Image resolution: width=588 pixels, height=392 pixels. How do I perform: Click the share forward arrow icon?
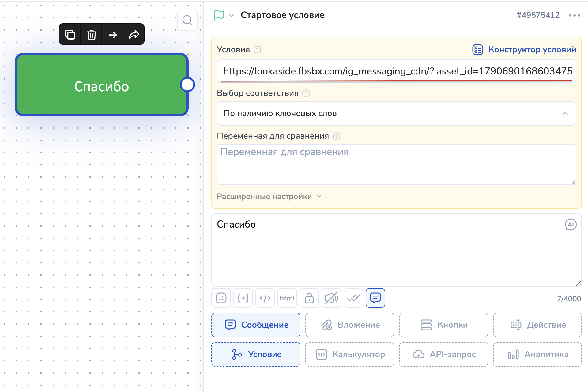point(134,34)
